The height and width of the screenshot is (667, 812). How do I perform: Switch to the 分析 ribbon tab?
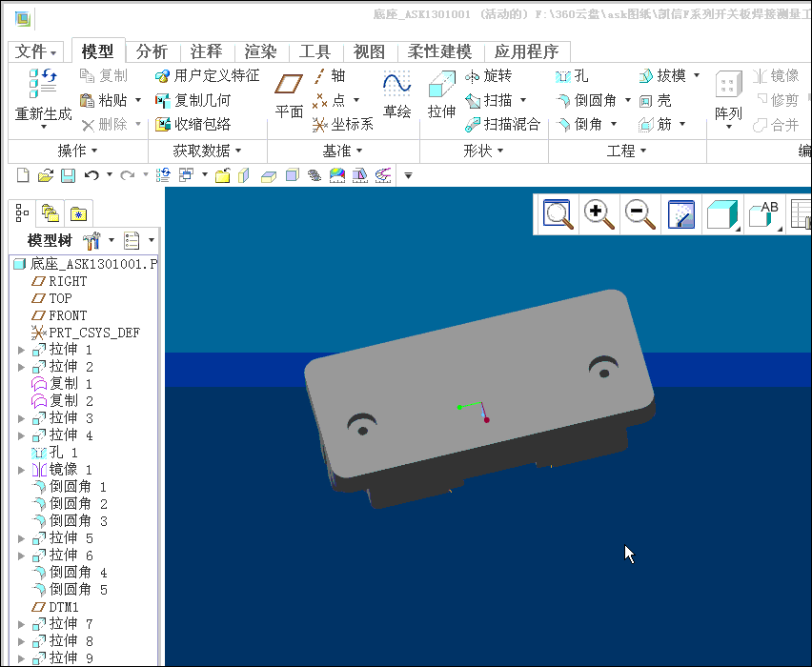click(x=152, y=51)
